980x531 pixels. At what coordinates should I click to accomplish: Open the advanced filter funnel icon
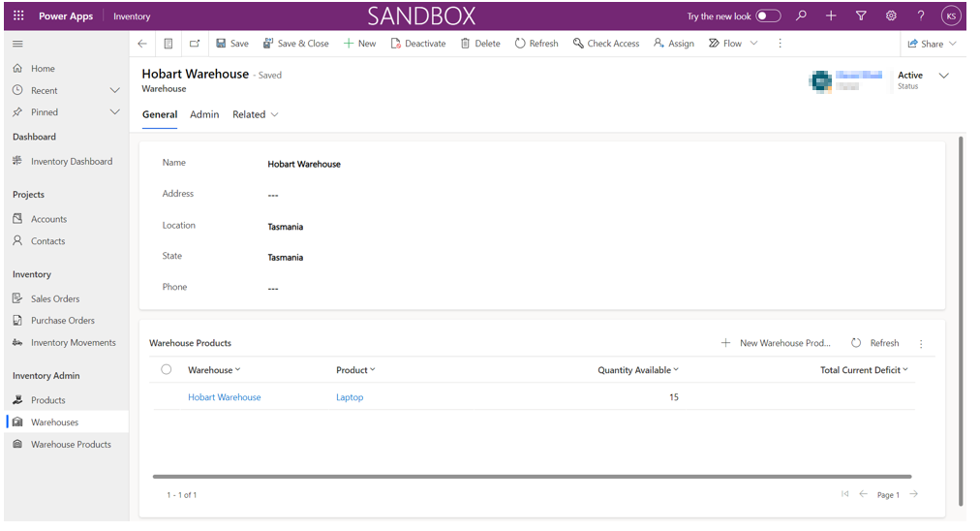pyautogui.click(x=861, y=16)
